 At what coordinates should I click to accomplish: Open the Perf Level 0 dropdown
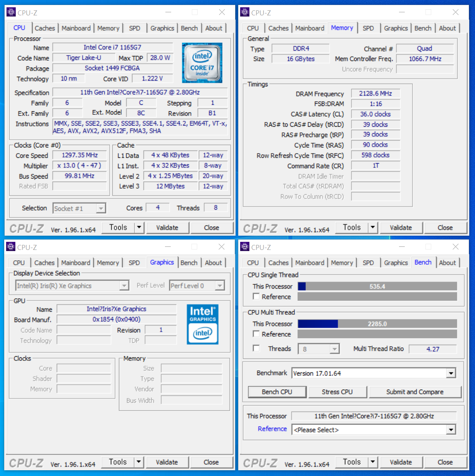click(220, 286)
